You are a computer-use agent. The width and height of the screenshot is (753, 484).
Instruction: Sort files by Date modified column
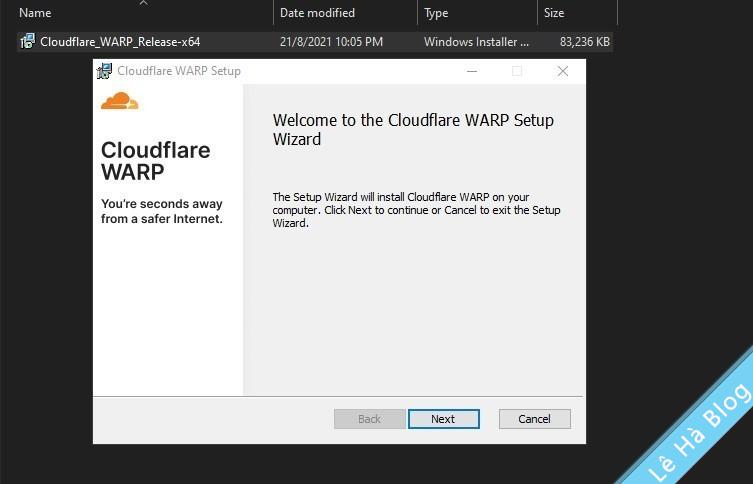[317, 13]
